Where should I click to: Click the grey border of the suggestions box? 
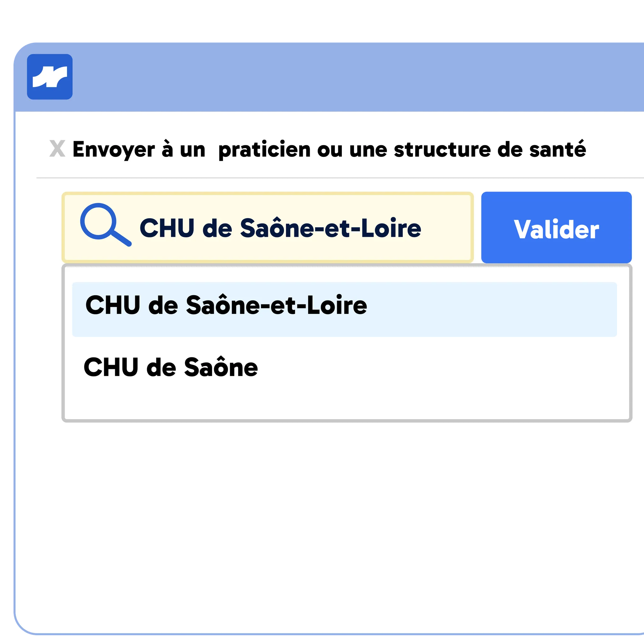[x=63, y=343]
